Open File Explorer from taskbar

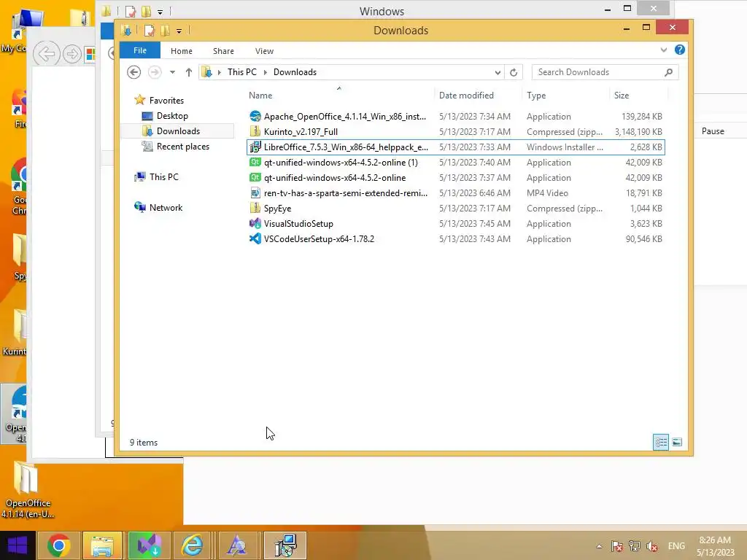tap(102, 545)
